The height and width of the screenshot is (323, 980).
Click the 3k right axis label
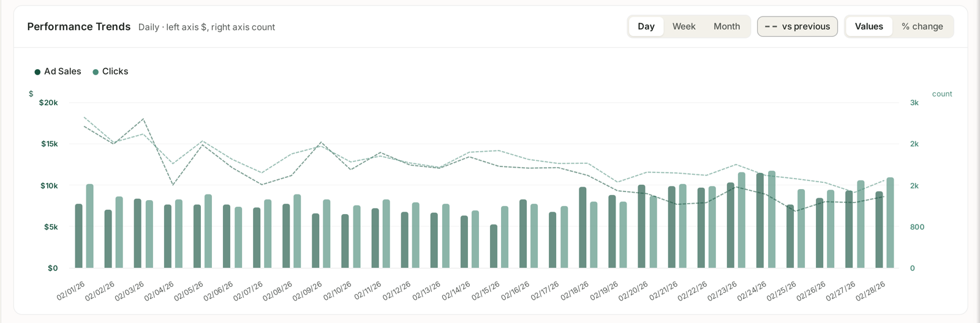pyautogui.click(x=914, y=103)
